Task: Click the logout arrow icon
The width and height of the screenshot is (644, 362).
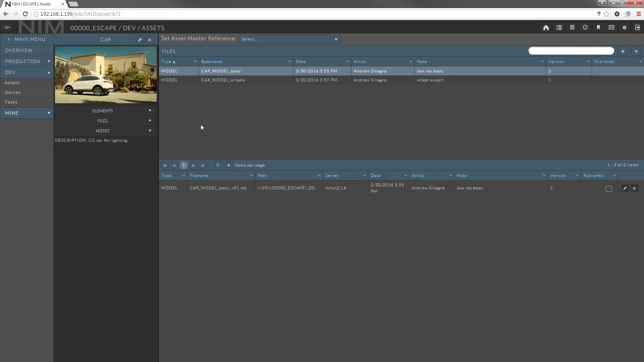Action: point(638,27)
